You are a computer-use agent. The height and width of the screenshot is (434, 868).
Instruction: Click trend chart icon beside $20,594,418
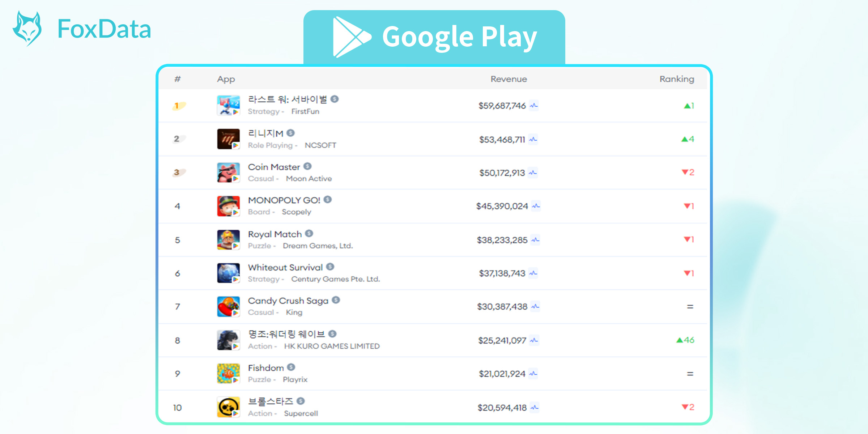[x=535, y=408]
